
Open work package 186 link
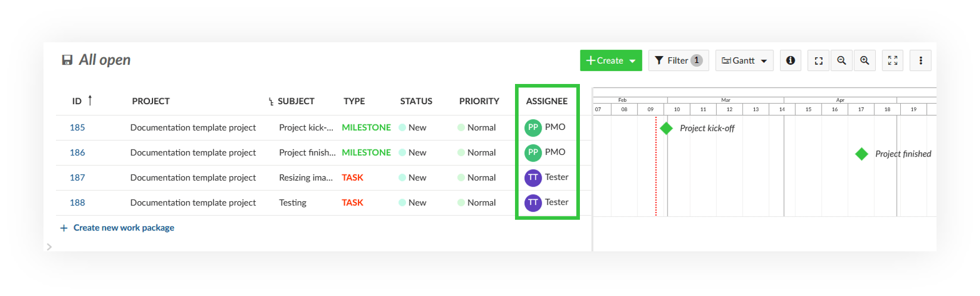[x=77, y=152]
